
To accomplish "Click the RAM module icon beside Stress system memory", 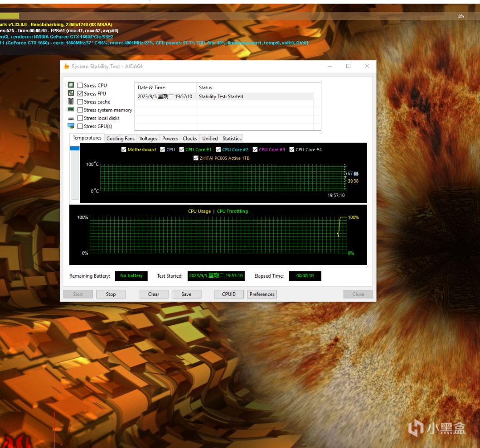I will (71, 110).
